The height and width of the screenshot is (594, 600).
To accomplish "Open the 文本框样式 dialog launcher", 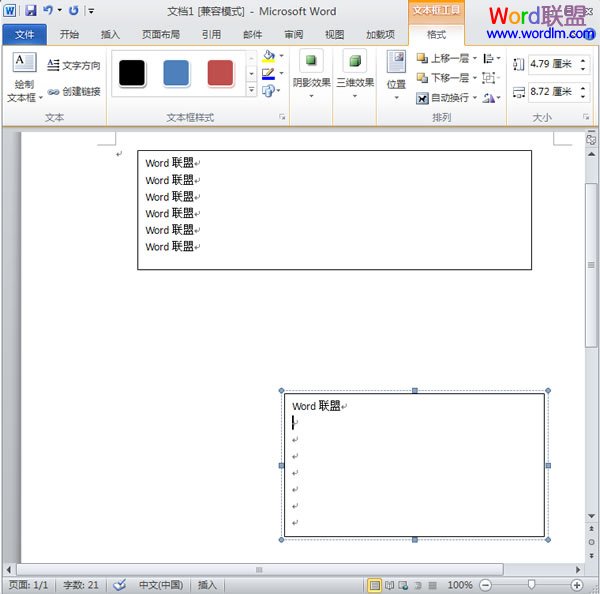I will click(282, 117).
